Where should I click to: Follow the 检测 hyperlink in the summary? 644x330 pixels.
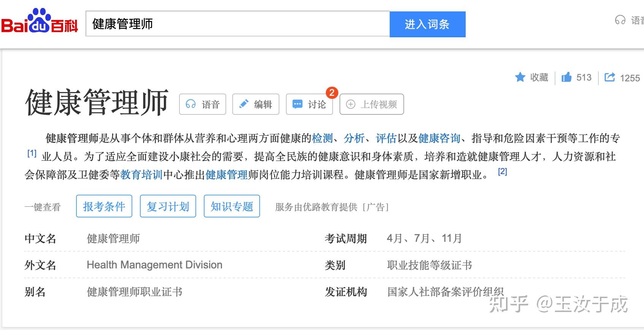(x=322, y=138)
